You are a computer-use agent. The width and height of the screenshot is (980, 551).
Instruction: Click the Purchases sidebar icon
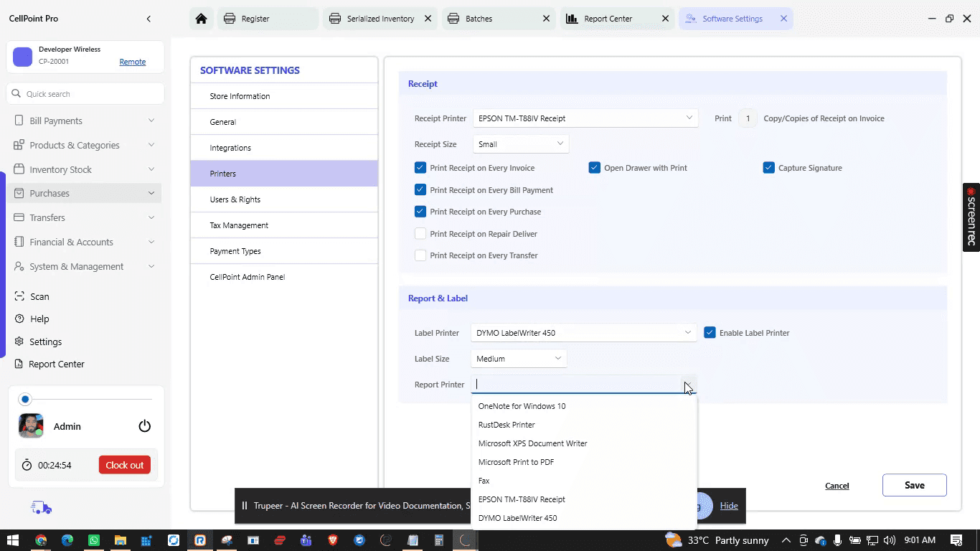point(19,193)
